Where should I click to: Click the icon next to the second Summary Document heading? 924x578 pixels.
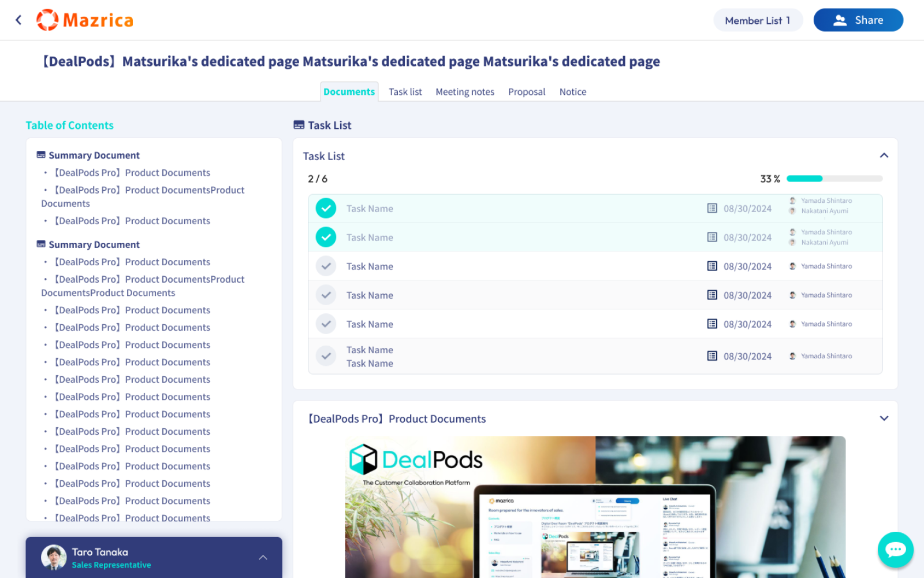pyautogui.click(x=41, y=244)
